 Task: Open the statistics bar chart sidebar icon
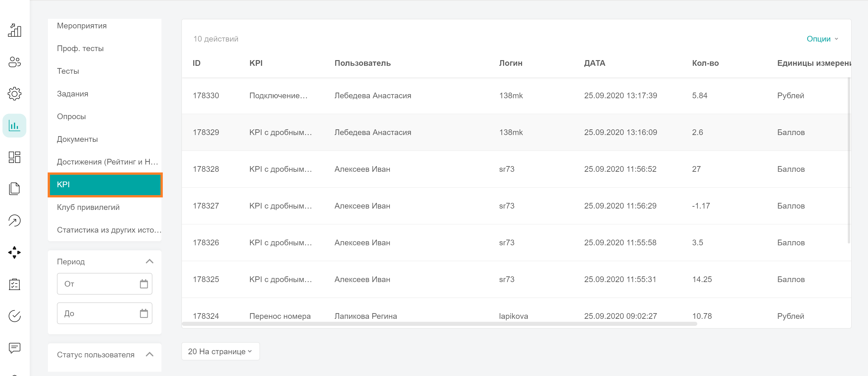(15, 125)
